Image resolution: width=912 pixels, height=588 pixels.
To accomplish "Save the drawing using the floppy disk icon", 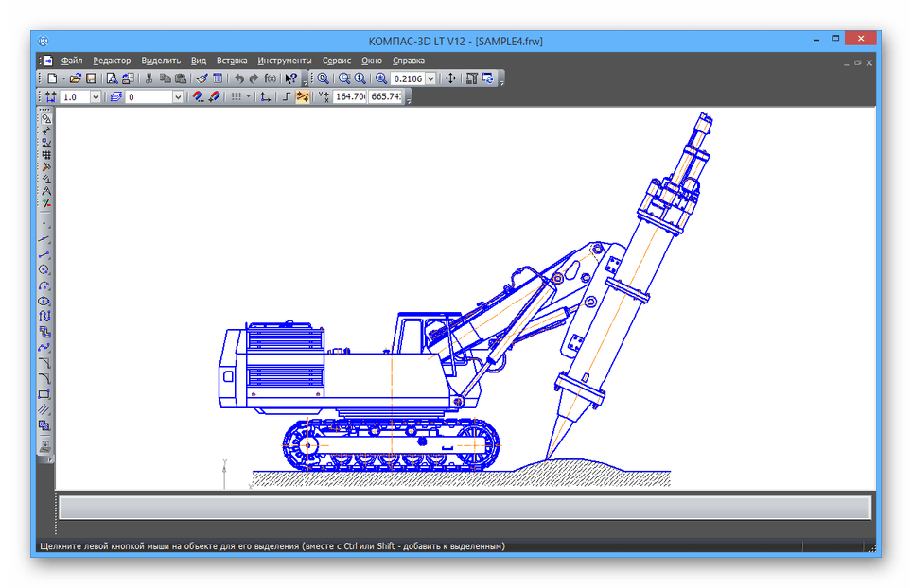I will pyautogui.click(x=91, y=78).
